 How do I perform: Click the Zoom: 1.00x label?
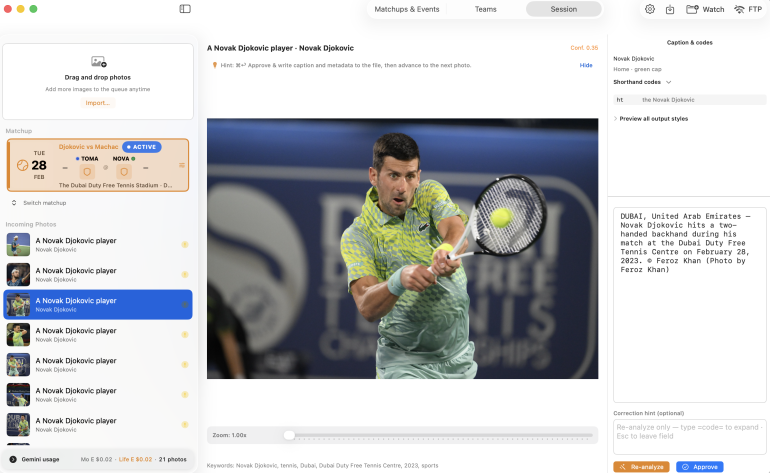coord(229,435)
